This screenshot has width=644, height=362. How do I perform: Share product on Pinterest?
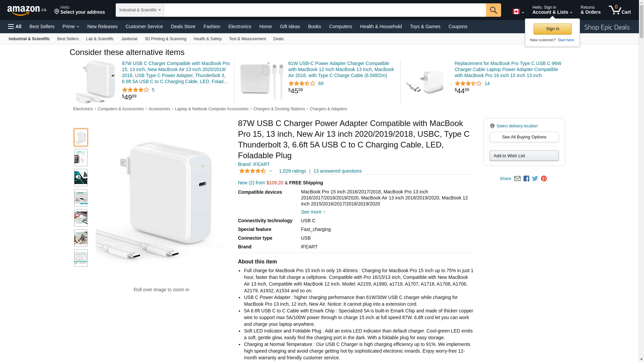pos(544,179)
